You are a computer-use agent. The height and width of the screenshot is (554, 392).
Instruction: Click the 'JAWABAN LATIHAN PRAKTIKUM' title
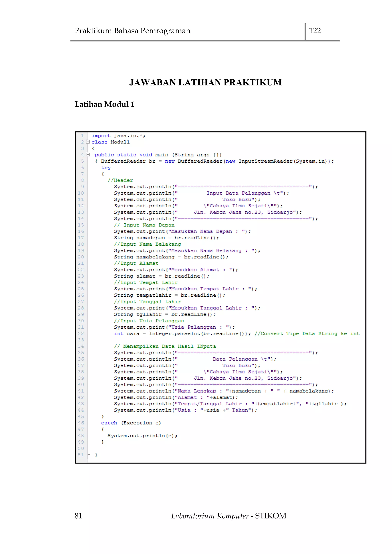coord(205,82)
